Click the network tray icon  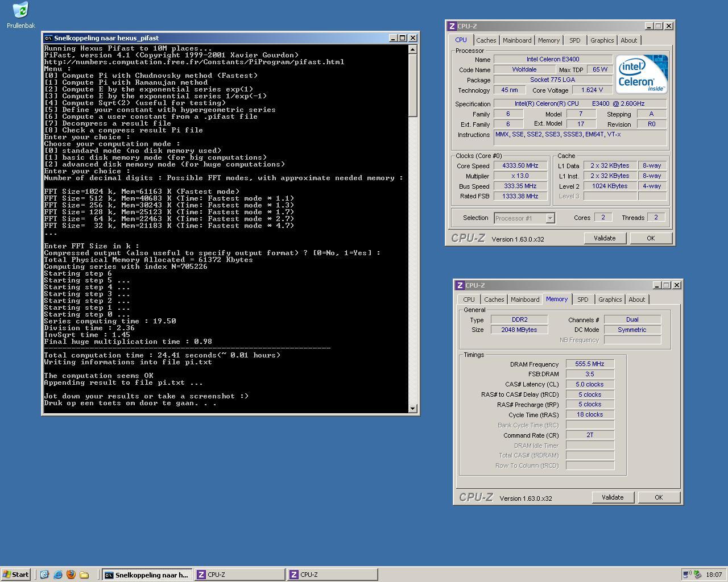687,575
